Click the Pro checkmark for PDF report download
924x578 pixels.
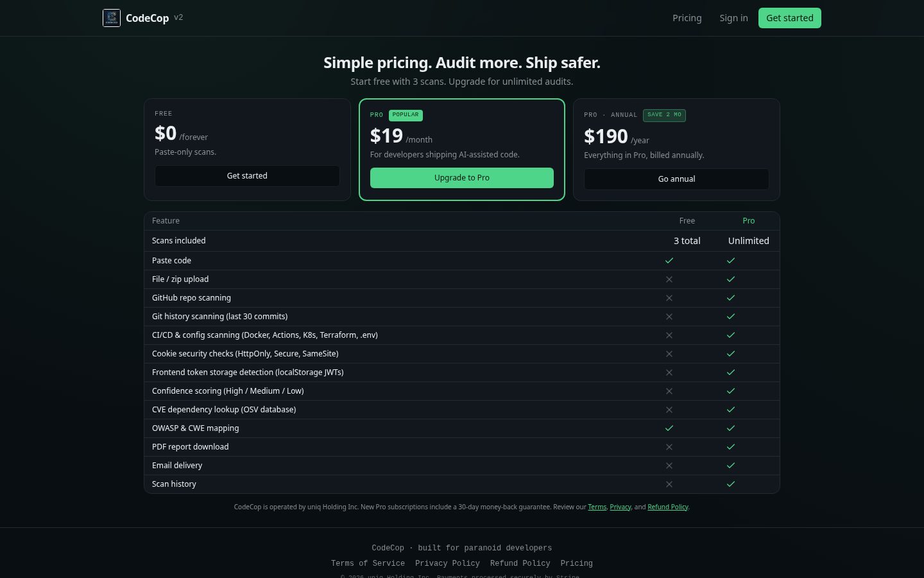tap(731, 447)
